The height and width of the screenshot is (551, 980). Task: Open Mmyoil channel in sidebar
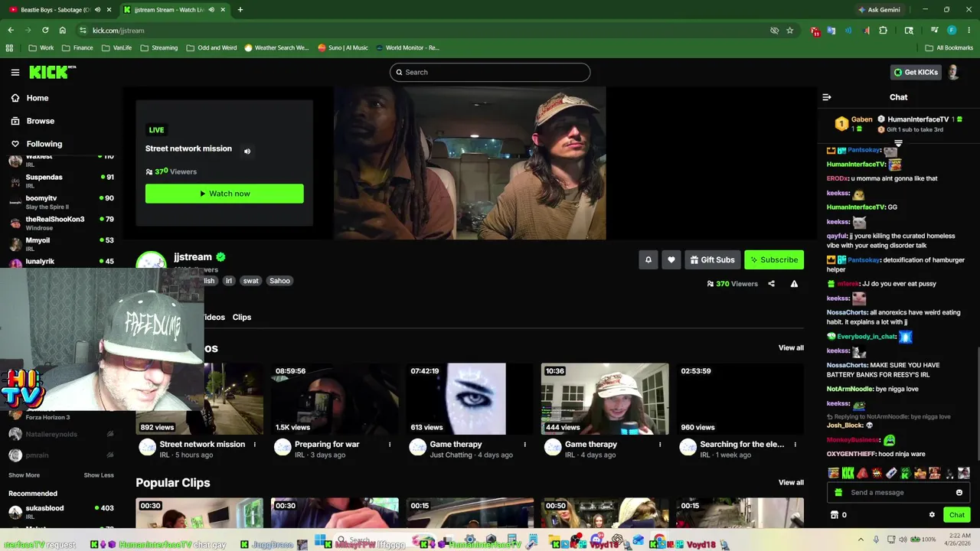click(x=61, y=243)
